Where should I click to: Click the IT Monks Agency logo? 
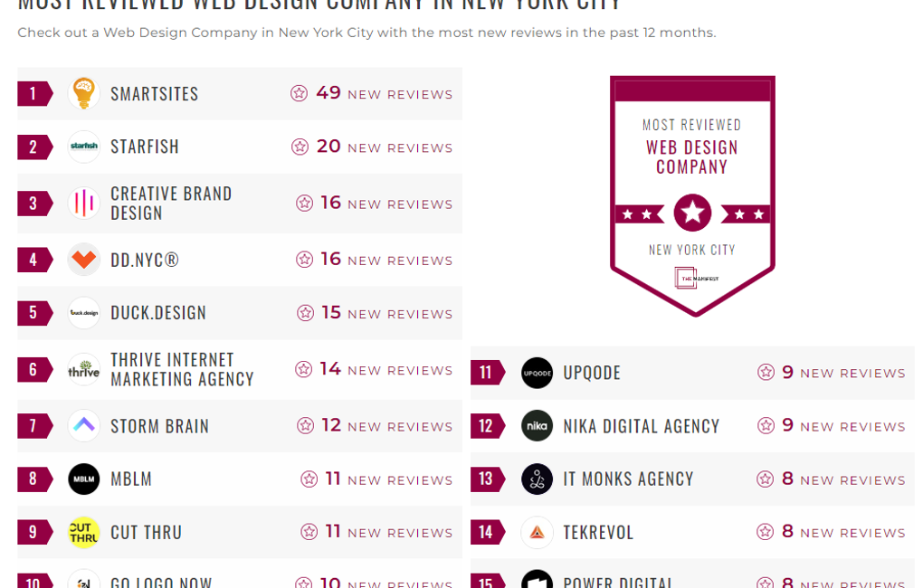(x=537, y=479)
